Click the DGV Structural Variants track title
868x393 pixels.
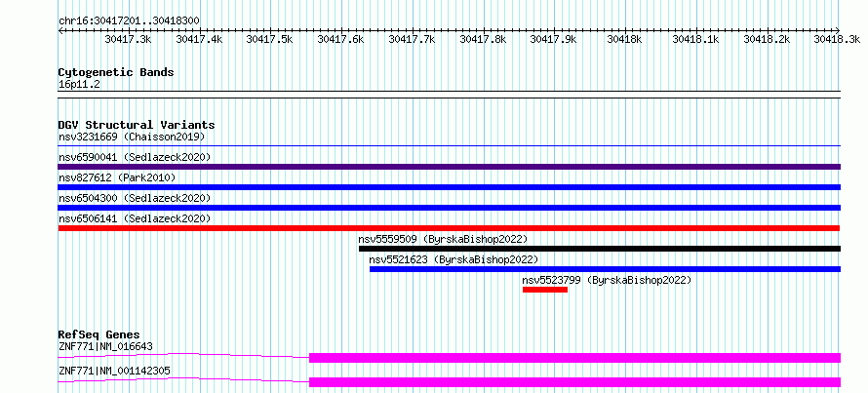tap(137, 125)
